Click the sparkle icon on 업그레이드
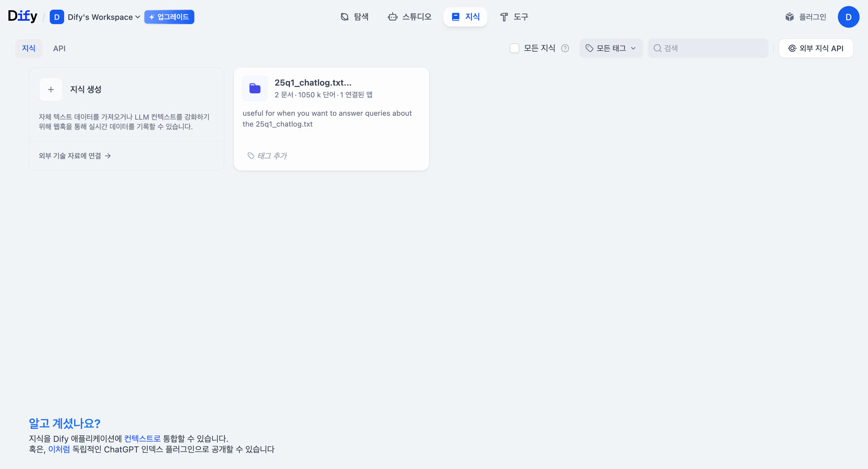Image resolution: width=868 pixels, height=469 pixels. tap(152, 17)
